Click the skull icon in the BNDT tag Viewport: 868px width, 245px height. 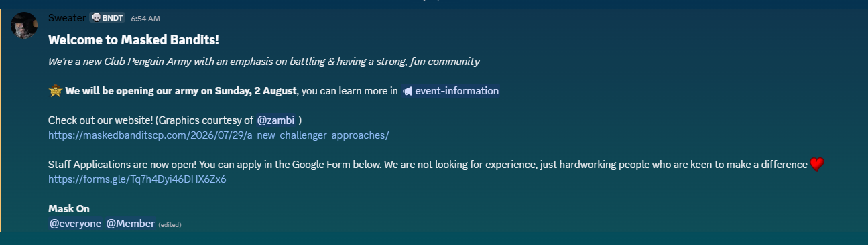click(x=96, y=18)
